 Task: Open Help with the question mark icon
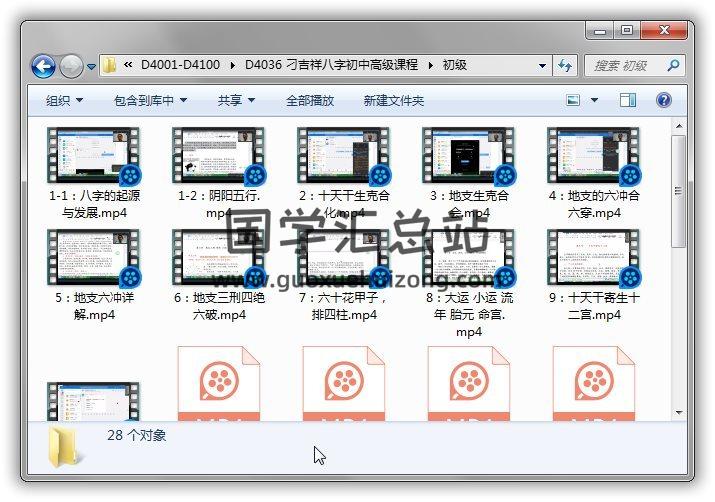click(x=663, y=100)
